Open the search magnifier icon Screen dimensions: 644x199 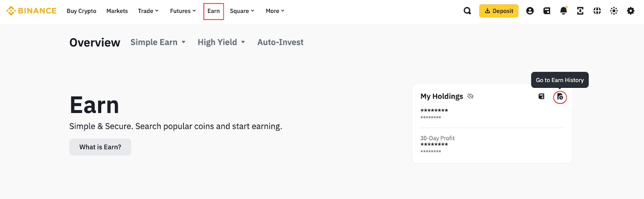(x=467, y=11)
